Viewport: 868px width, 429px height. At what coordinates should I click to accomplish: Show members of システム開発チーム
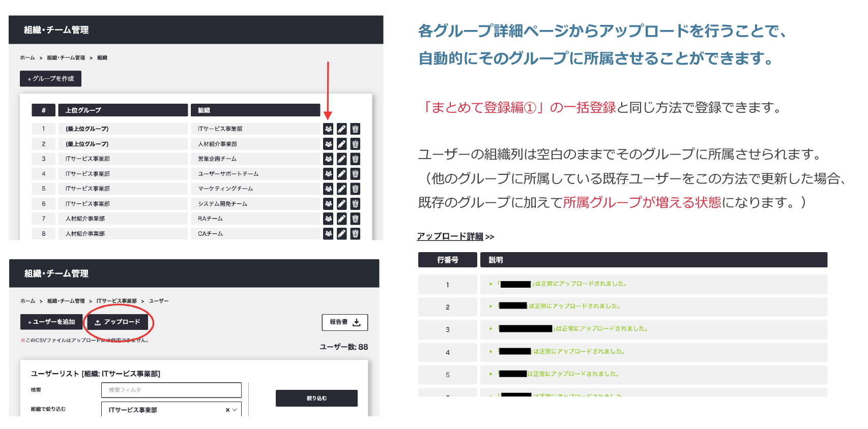328,204
